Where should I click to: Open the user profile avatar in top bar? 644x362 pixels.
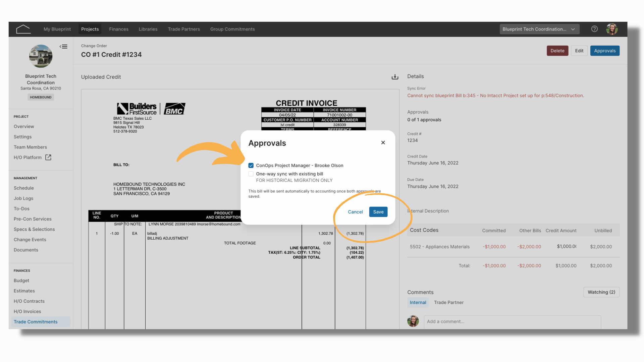pos(612,29)
